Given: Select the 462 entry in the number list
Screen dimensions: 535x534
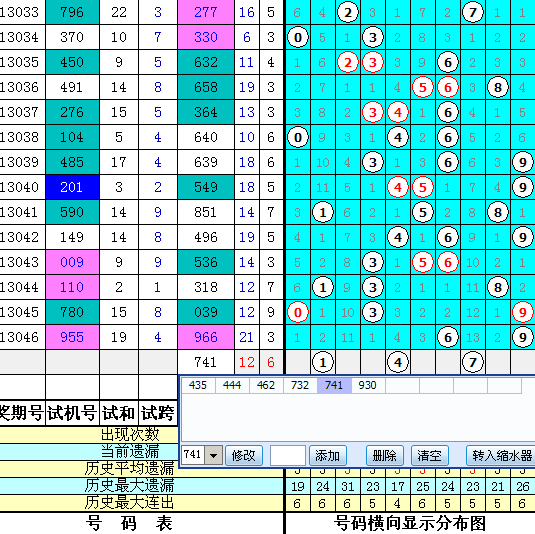Looking at the screenshot, I should (266, 385).
